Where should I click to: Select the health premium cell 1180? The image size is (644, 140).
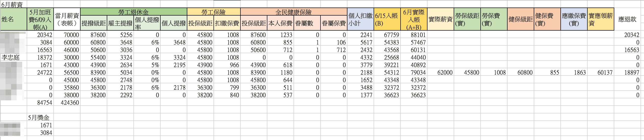click(280, 73)
